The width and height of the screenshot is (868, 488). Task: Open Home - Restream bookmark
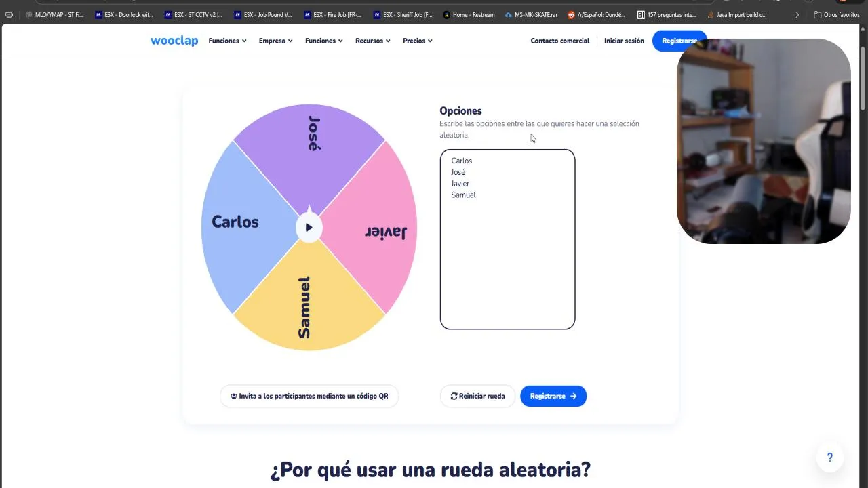tap(469, 14)
